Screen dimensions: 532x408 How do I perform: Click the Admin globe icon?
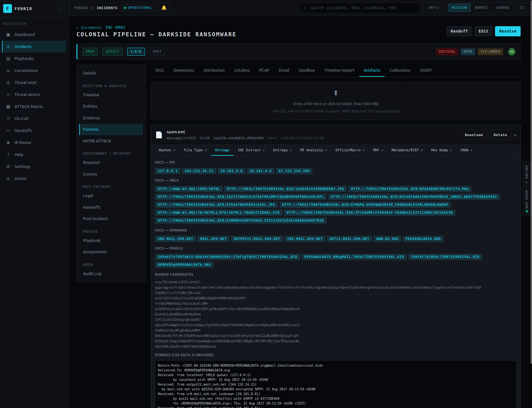pos(8,179)
